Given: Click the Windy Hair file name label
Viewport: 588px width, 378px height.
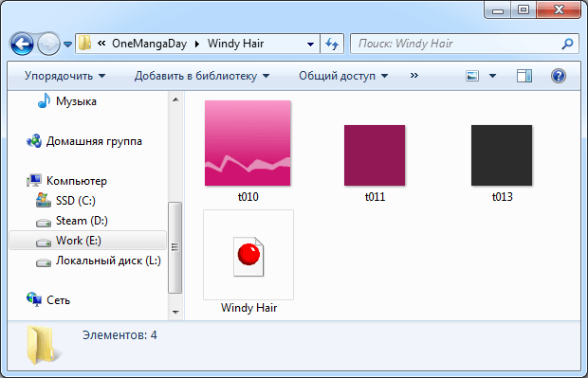Looking at the screenshot, I should pos(249,308).
